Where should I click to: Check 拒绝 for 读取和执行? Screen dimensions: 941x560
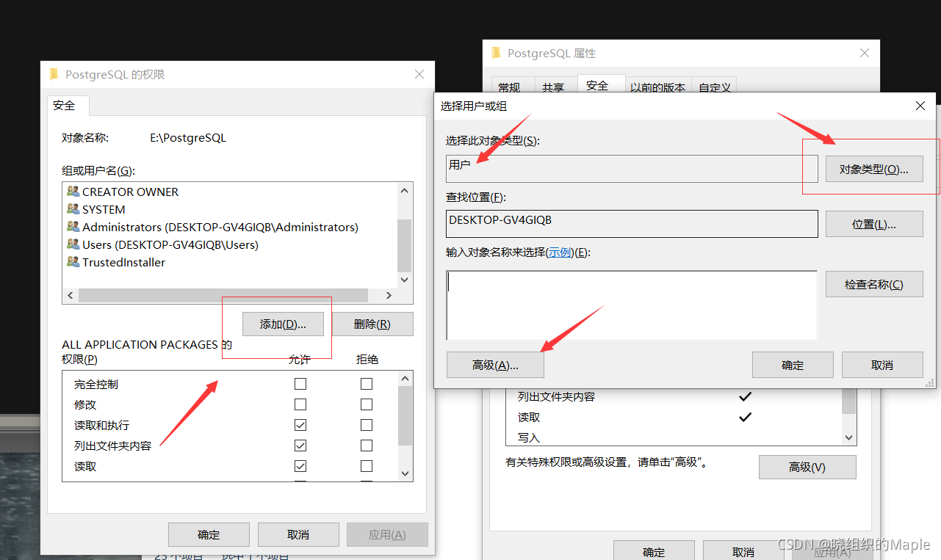pyautogui.click(x=367, y=425)
